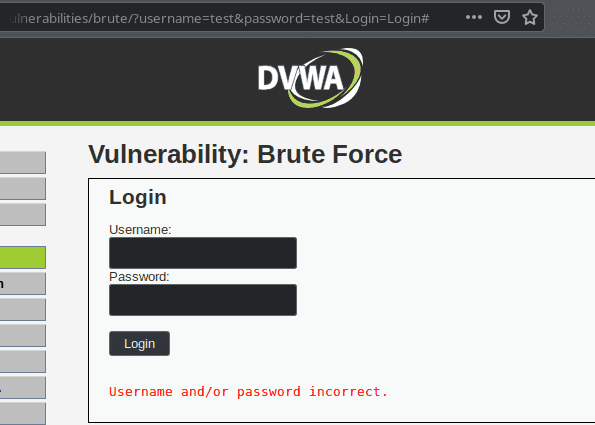The image size is (595, 425).
Task: Open sidebar item directly above the green one
Action: tap(23, 214)
